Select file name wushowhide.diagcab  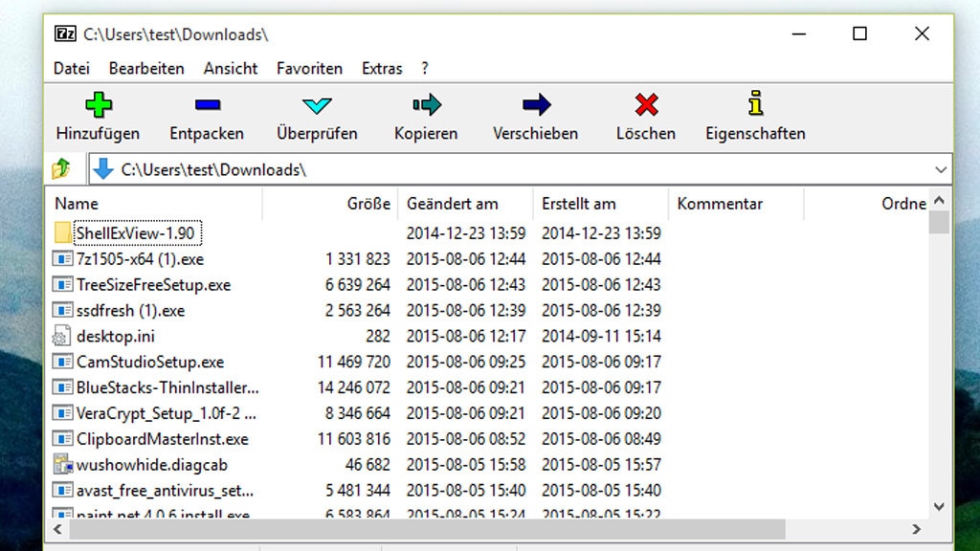click(152, 465)
